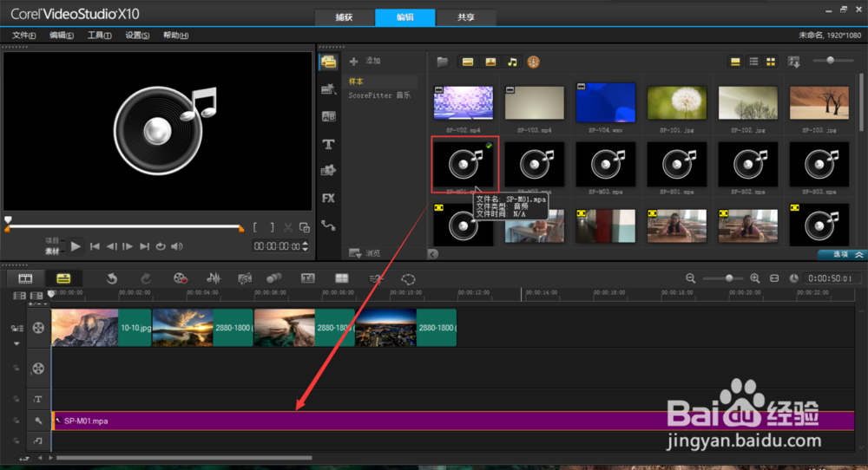Step to next frame in preview
The height and width of the screenshot is (470, 868).
pyautogui.click(x=128, y=246)
